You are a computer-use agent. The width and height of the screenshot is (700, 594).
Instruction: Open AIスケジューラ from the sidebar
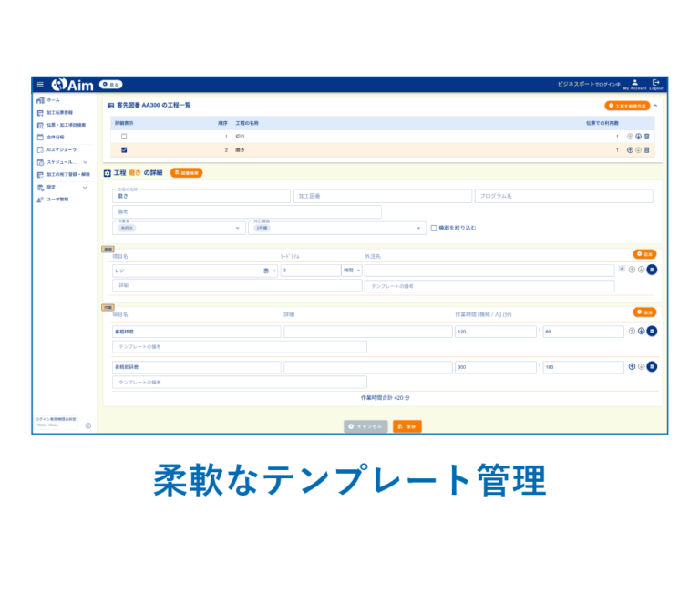point(61,148)
